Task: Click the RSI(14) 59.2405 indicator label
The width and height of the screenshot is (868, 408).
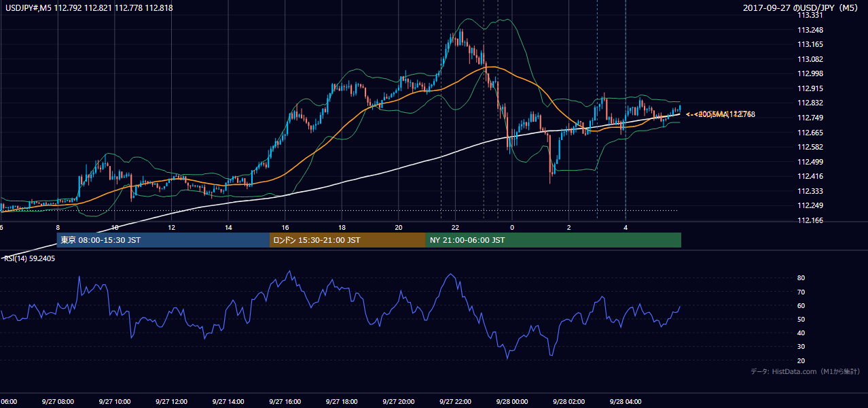Action: coord(30,258)
